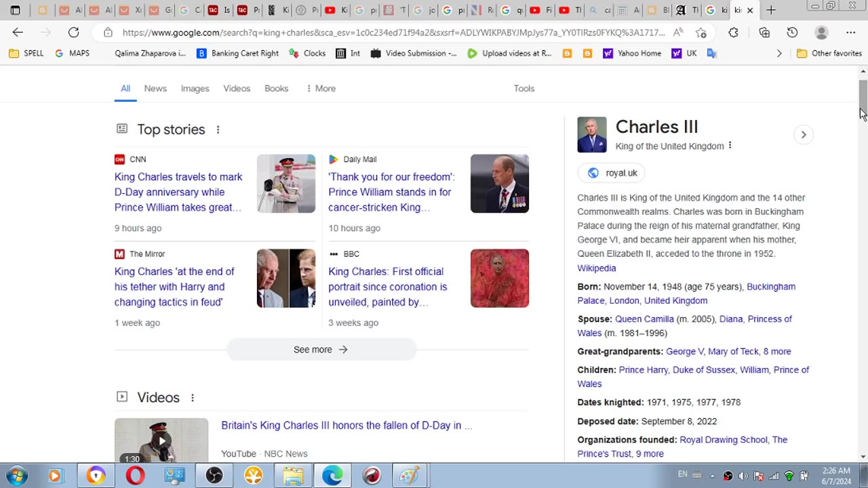Viewport: 868px width, 488px height.
Task: Open File Explorer folder in taskbar
Action: click(x=293, y=476)
